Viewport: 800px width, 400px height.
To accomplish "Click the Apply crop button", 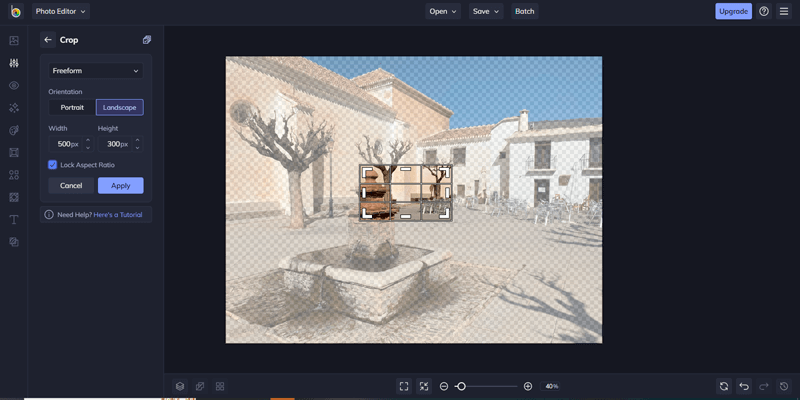I will [x=120, y=185].
